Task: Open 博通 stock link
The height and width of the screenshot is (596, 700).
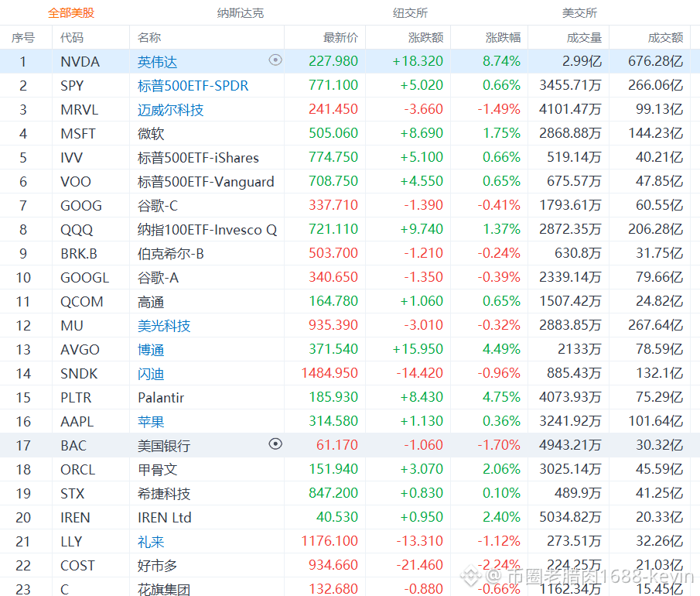Action: 151,349
